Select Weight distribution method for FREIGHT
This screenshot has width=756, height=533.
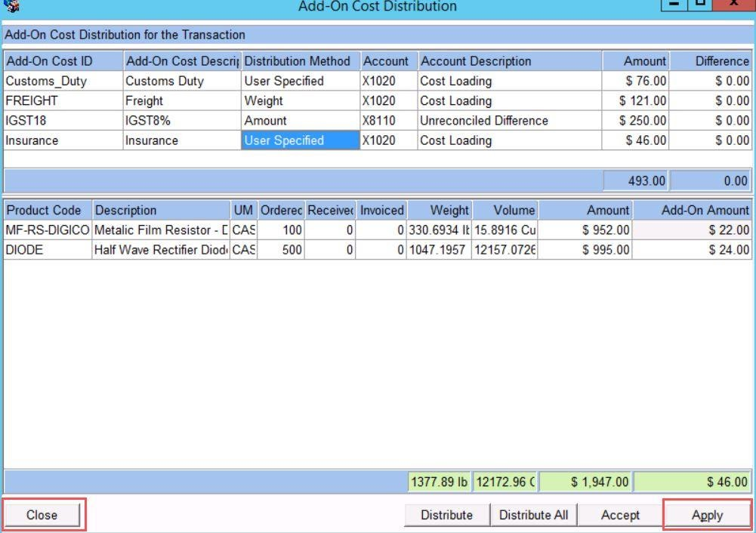[300, 101]
